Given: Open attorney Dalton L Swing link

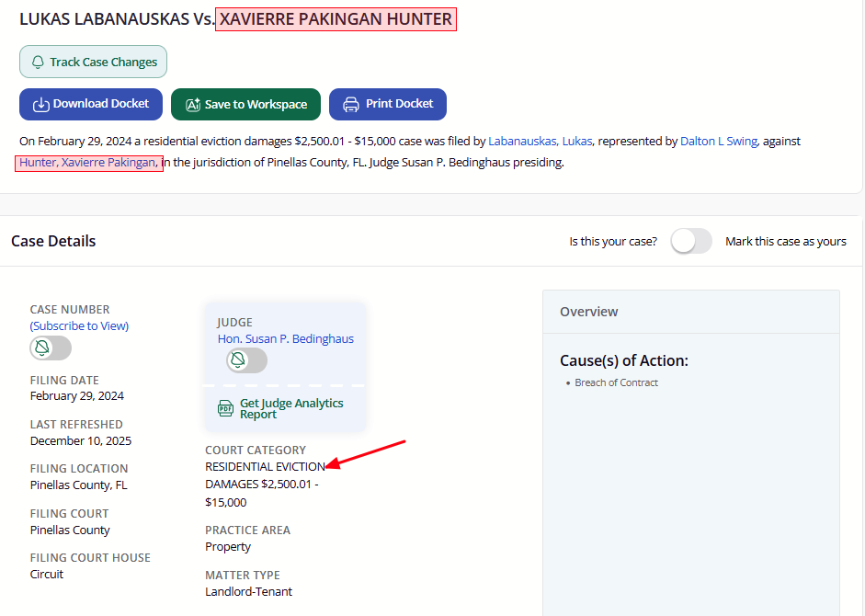Looking at the screenshot, I should click(719, 142).
